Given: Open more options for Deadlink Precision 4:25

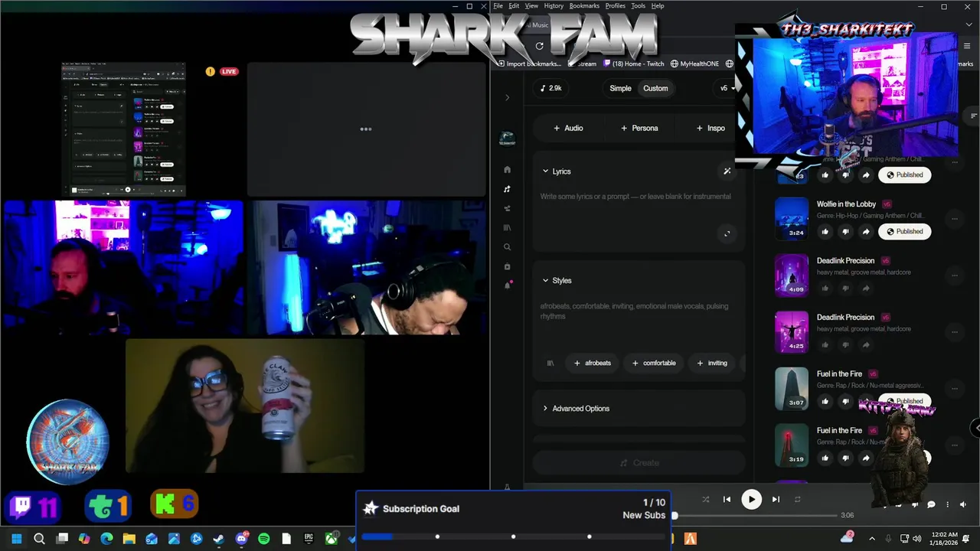Looking at the screenshot, I should (954, 332).
